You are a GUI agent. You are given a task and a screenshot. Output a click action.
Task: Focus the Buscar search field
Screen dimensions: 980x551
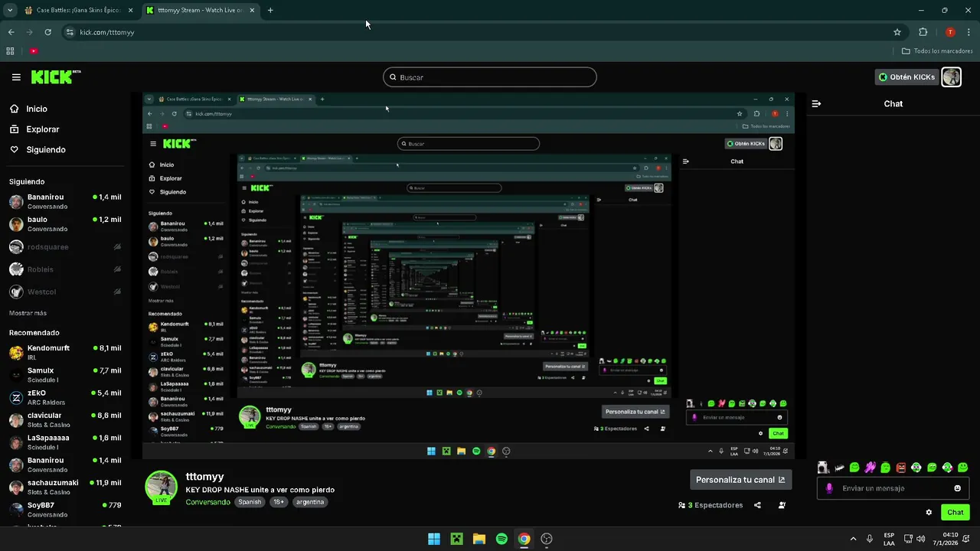pos(490,77)
